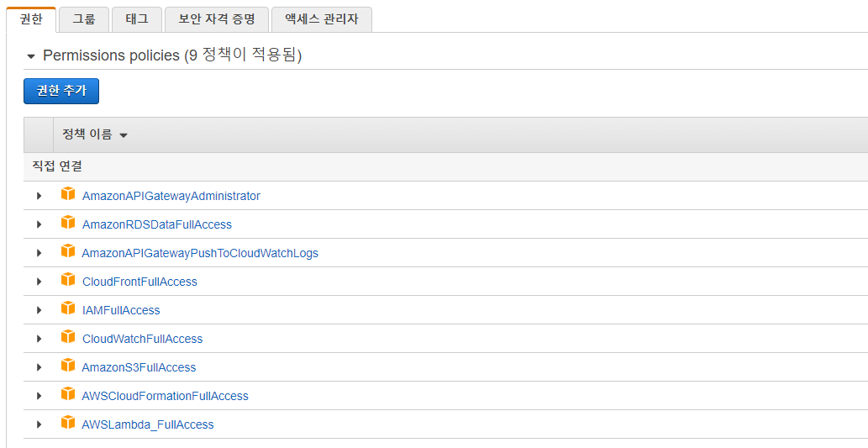Switch to the 권한 tab
Screen dimensions: 868x448
coord(31,19)
